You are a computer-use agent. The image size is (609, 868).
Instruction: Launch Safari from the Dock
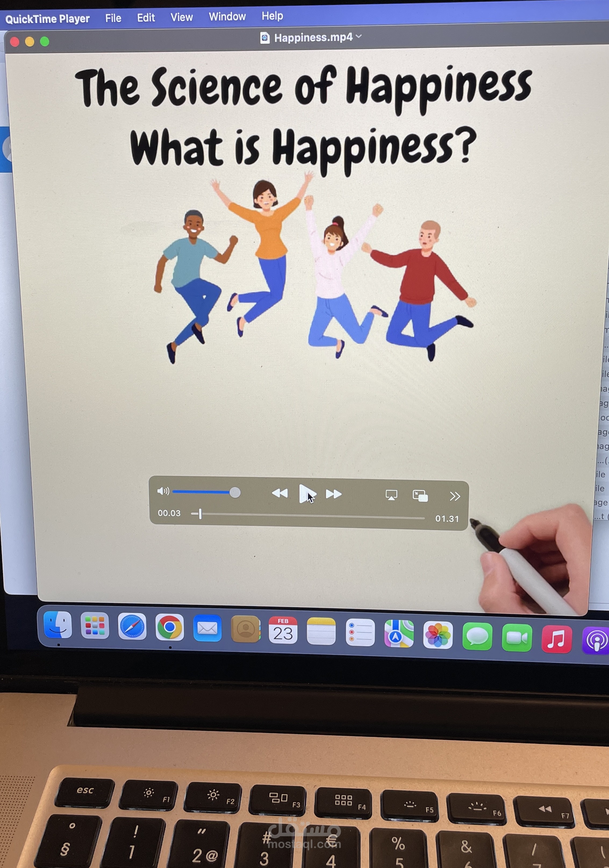[x=132, y=626]
